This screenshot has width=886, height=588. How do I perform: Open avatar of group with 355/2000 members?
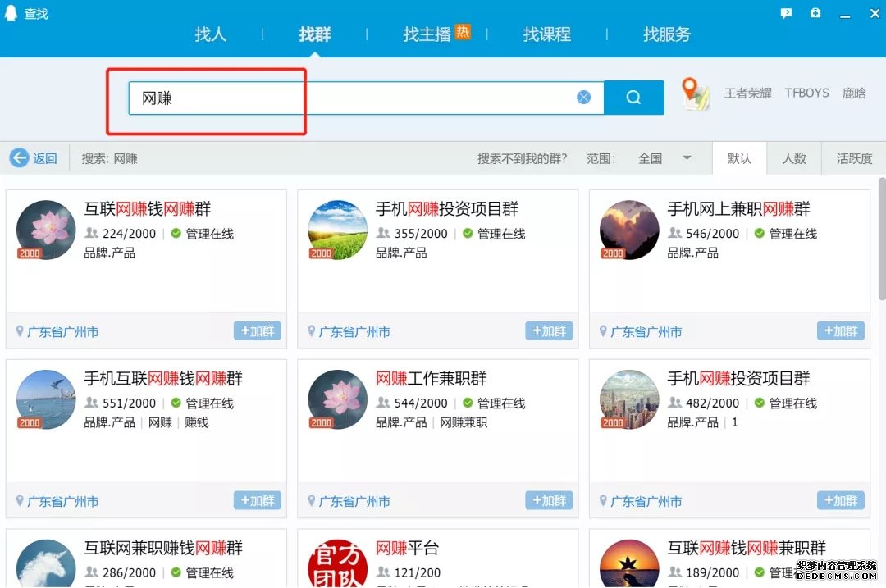[x=337, y=230]
